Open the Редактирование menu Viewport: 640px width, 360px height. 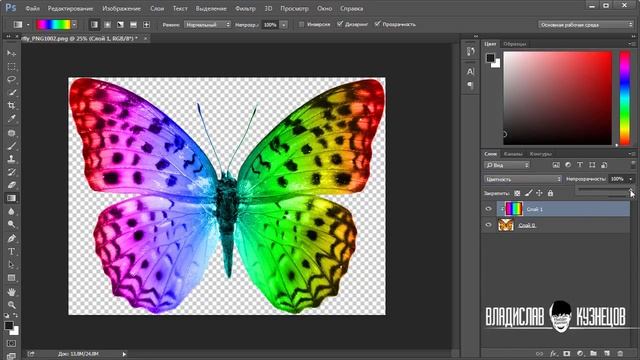click(70, 8)
